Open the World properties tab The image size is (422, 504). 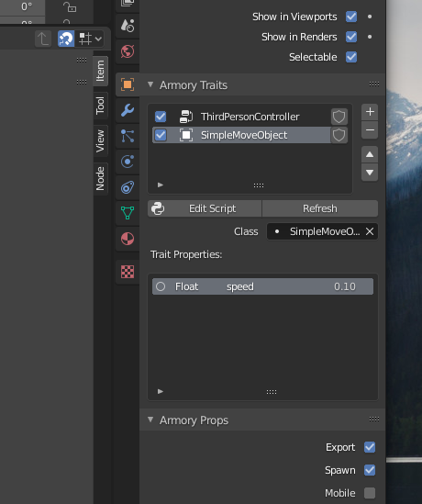pos(128,51)
